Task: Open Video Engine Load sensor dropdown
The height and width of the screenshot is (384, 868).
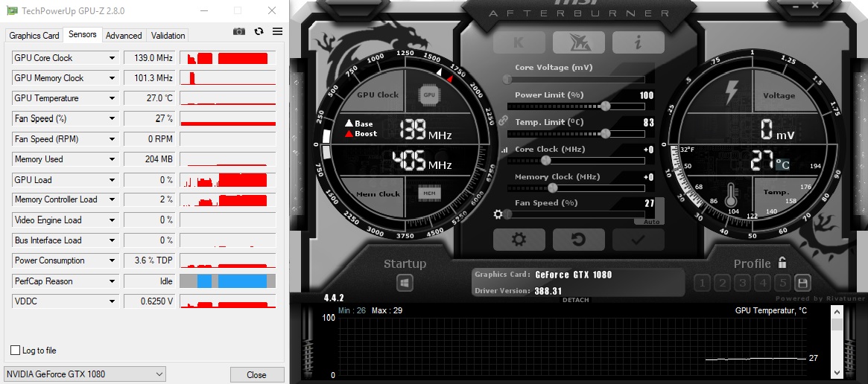Action: [113, 220]
